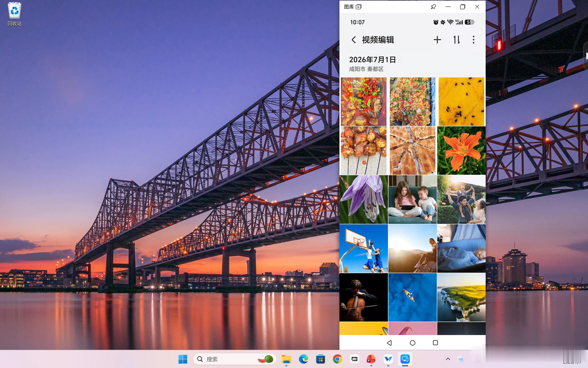Tap the phone Back triangle navigation button
Screen dimensions: 588x368
click(389, 343)
